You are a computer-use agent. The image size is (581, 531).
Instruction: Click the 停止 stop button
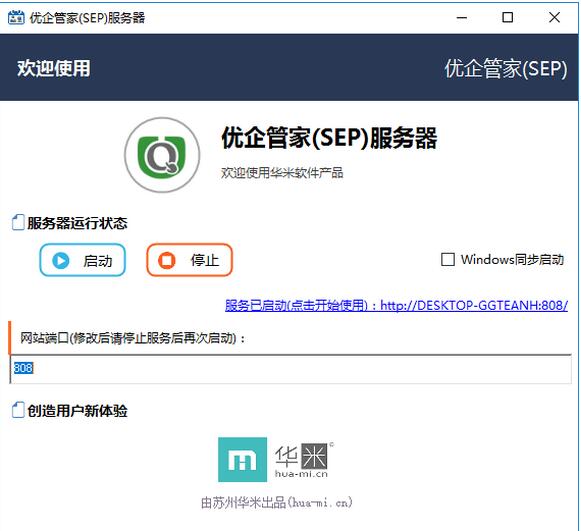tap(189, 260)
